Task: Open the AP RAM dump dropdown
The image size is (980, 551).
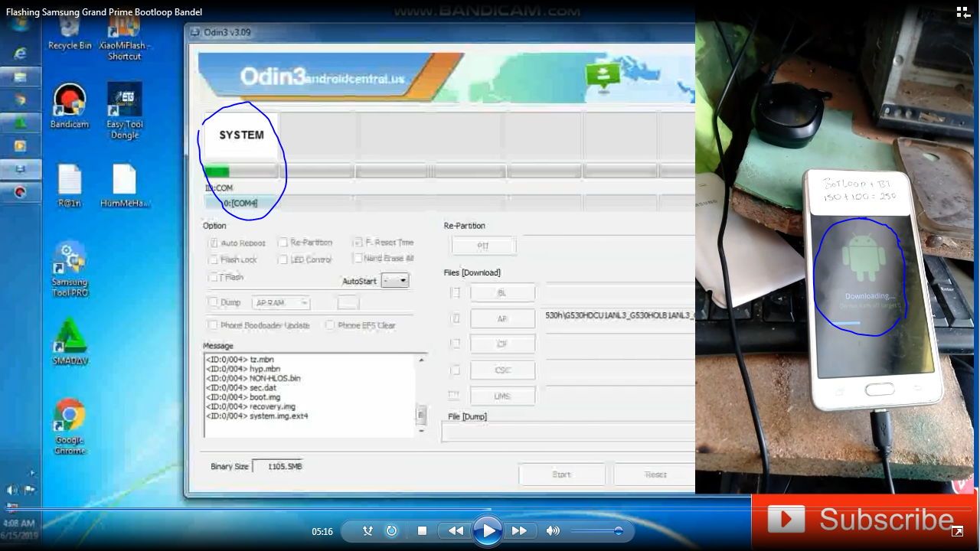Action: (281, 303)
